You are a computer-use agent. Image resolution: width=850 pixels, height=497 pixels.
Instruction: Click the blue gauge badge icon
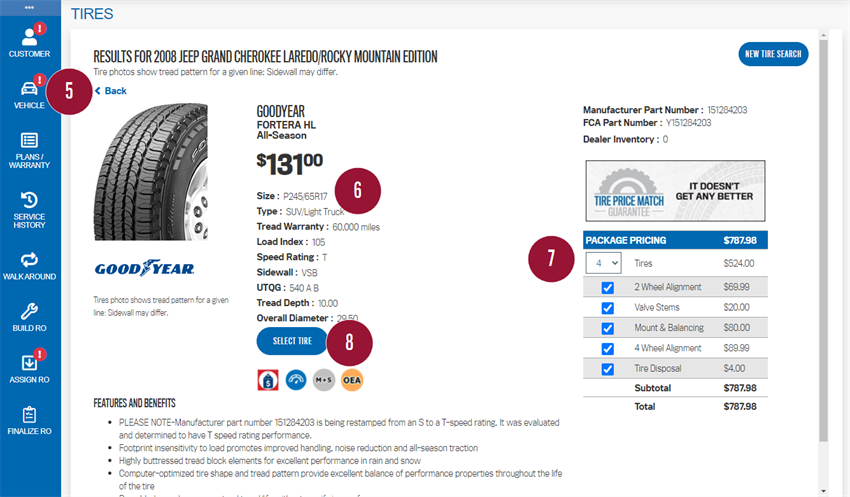pyautogui.click(x=296, y=380)
